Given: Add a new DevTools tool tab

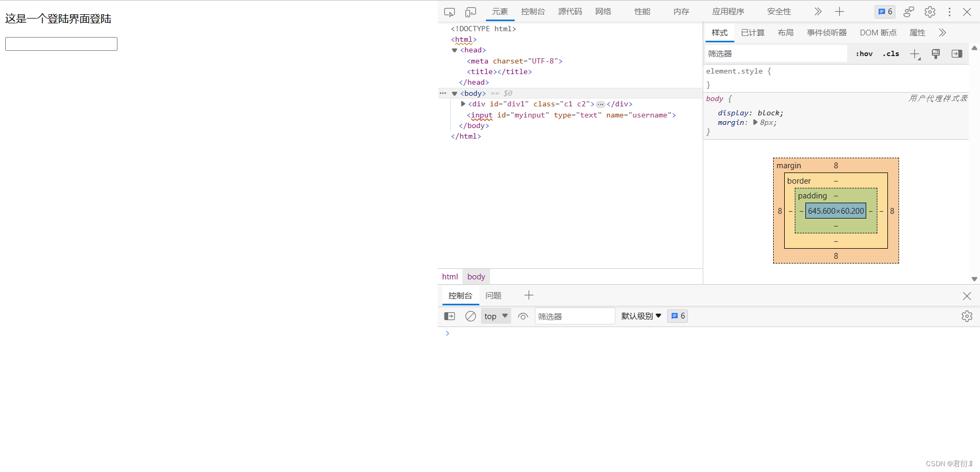Looking at the screenshot, I should pyautogui.click(x=839, y=12).
